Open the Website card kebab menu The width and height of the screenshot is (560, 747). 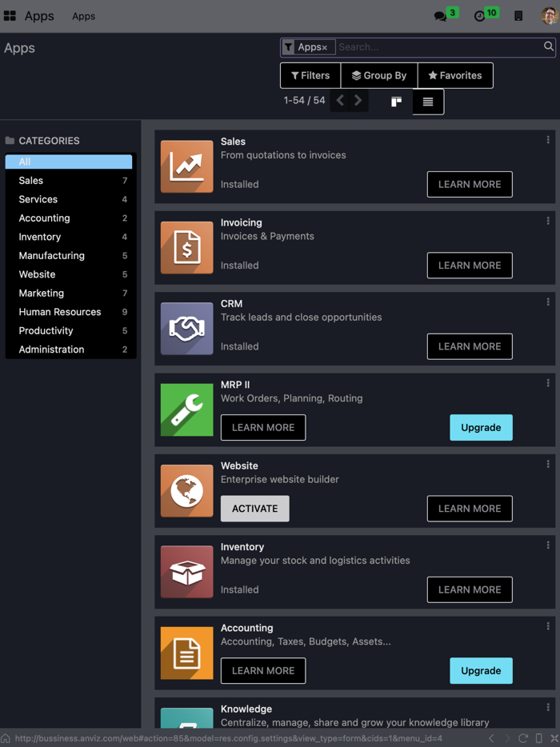click(x=548, y=464)
